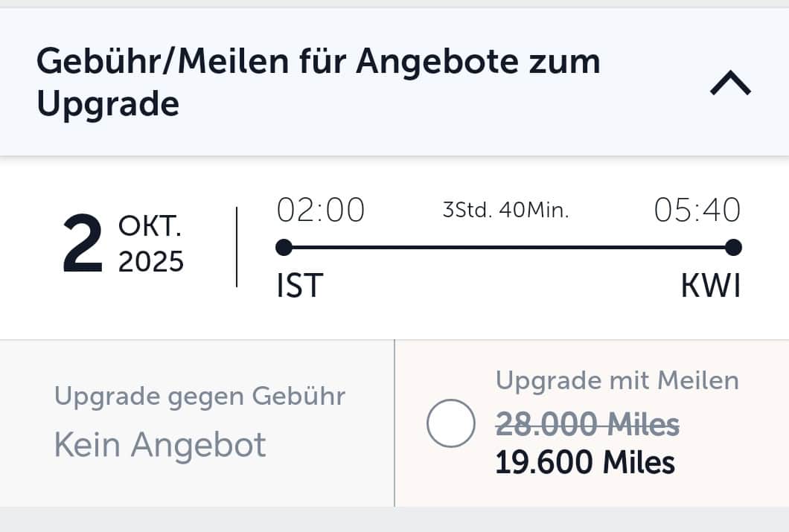The image size is (789, 532).
Task: Click the vertical divider beside the date
Action: click(x=237, y=247)
